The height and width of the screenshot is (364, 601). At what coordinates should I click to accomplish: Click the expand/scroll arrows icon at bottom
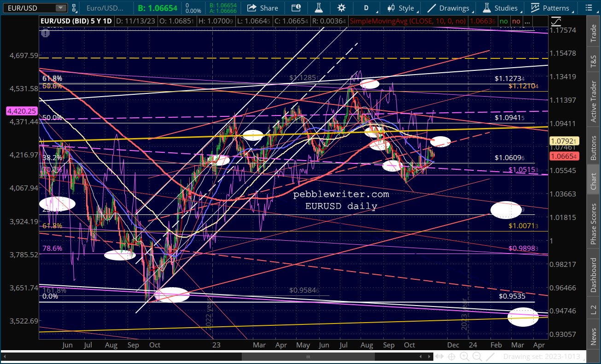(439, 356)
